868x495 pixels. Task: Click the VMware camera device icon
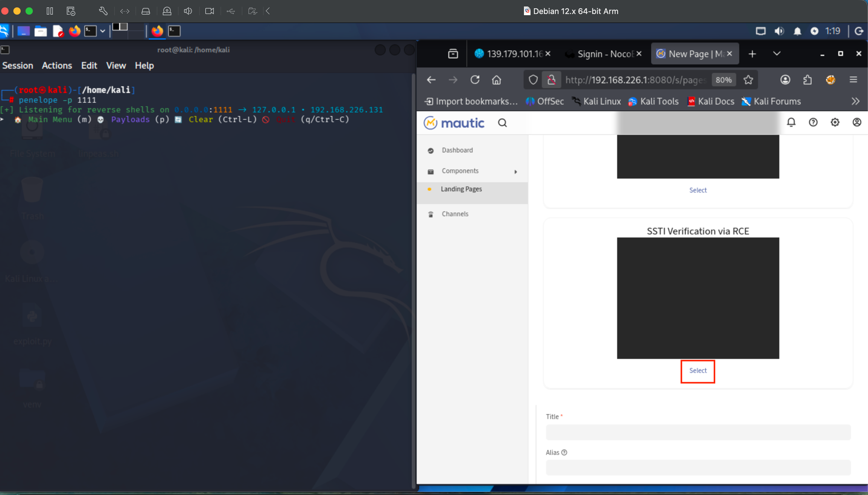point(210,11)
